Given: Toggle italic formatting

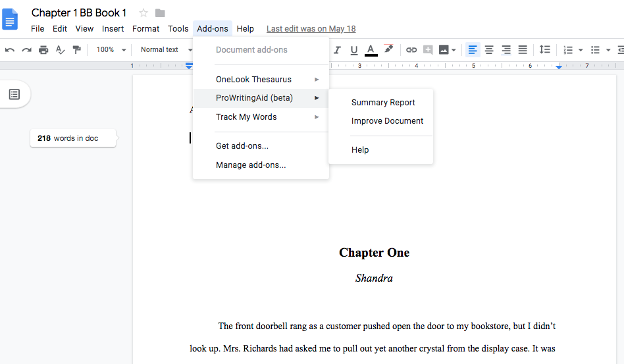Looking at the screenshot, I should (x=338, y=50).
